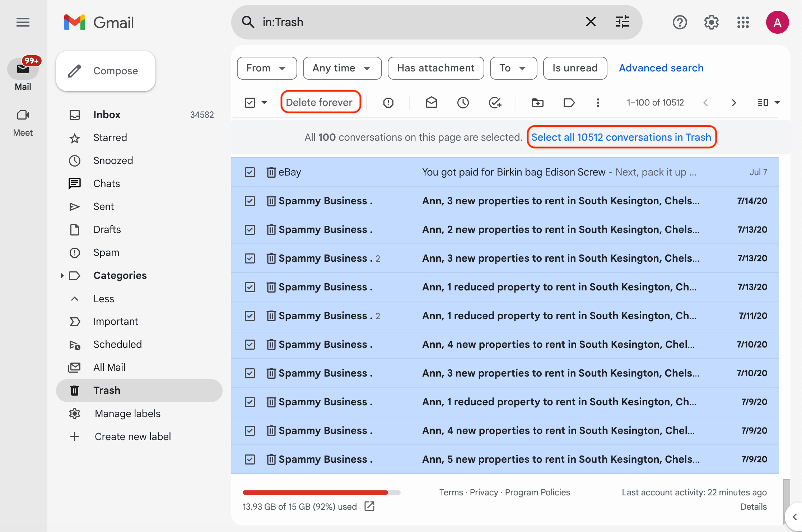Viewport: 802px width, 532px height.
Task: Clear the in:Trash search with the X
Action: [591, 22]
